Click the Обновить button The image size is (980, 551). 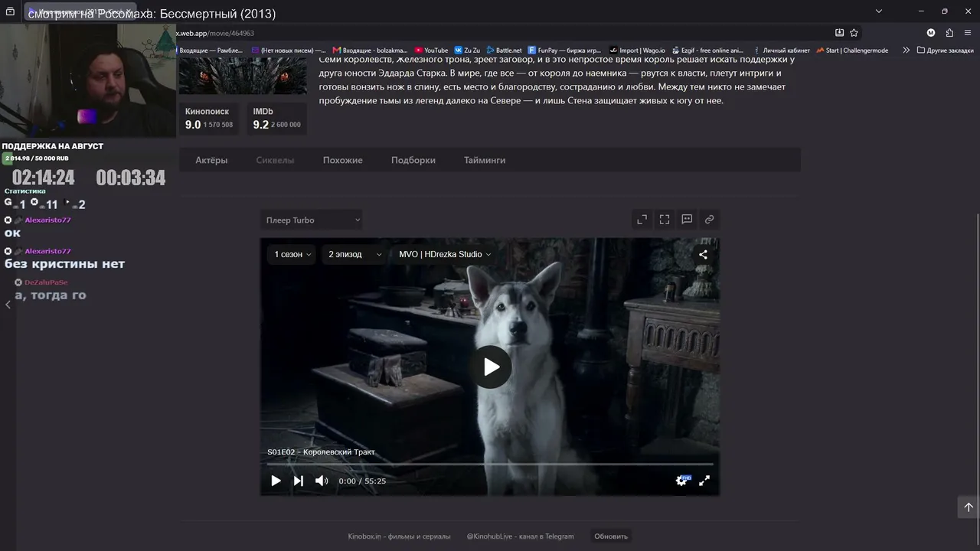tap(611, 536)
